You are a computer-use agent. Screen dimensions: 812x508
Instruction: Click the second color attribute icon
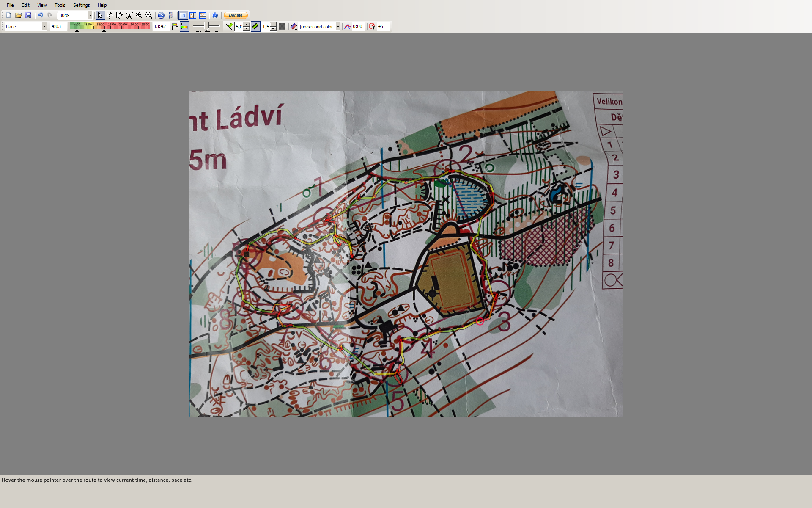click(294, 26)
